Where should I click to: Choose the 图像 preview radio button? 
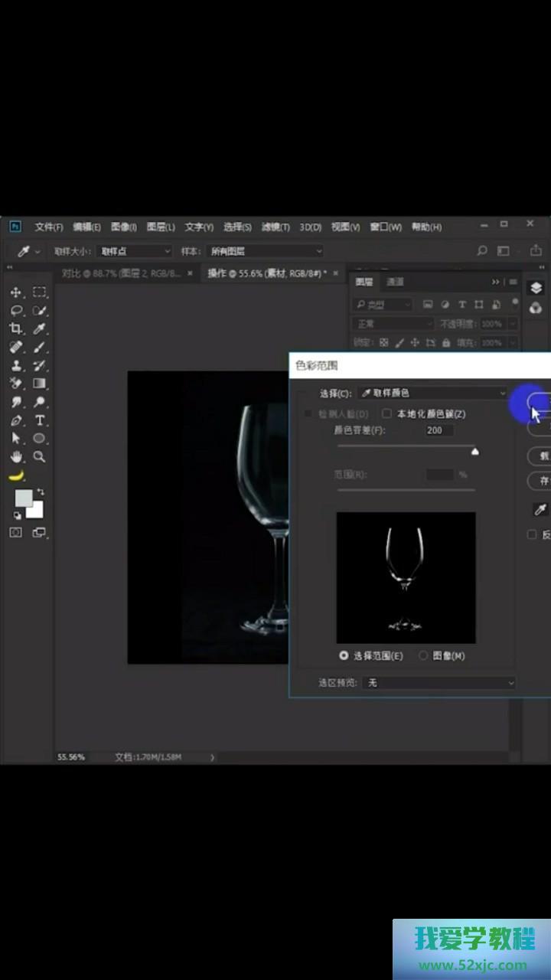(x=423, y=656)
